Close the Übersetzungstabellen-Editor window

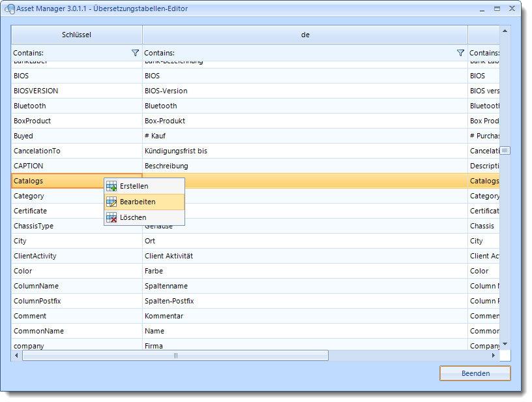(x=512, y=8)
